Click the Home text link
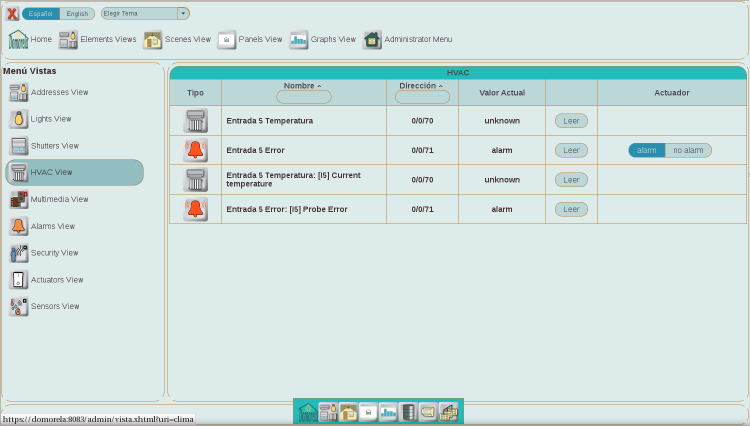The width and height of the screenshot is (750, 426). click(x=41, y=39)
